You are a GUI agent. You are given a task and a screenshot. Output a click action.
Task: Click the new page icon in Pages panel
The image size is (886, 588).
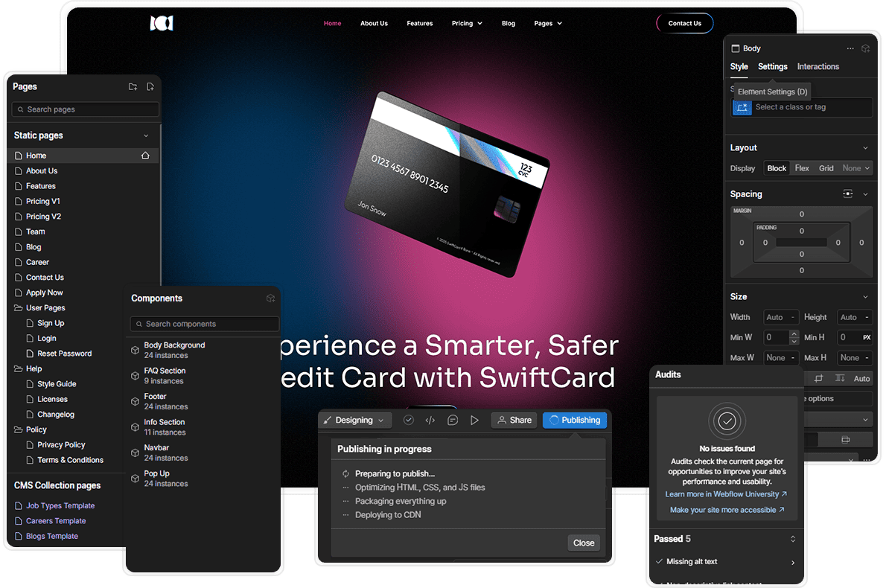pyautogui.click(x=150, y=86)
